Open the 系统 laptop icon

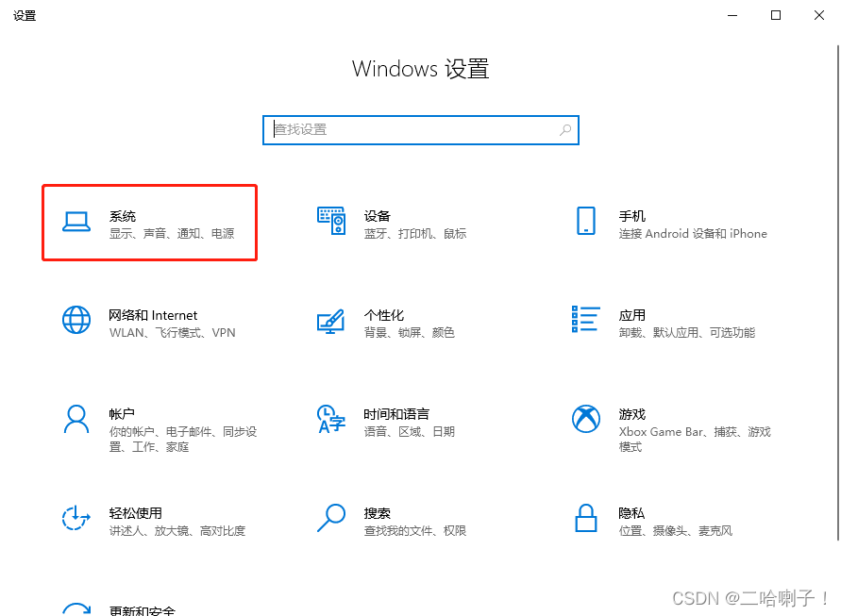pyautogui.click(x=76, y=222)
